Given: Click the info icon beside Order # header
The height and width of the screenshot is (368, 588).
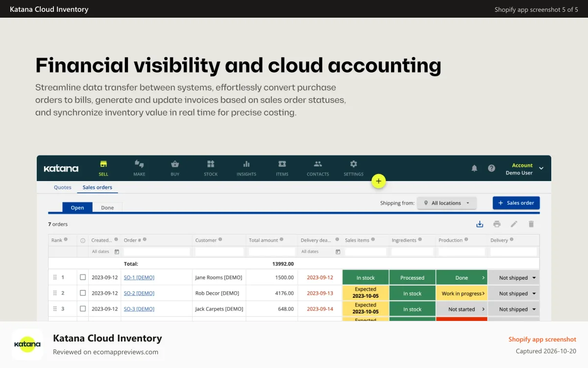Looking at the screenshot, I should click(145, 240).
